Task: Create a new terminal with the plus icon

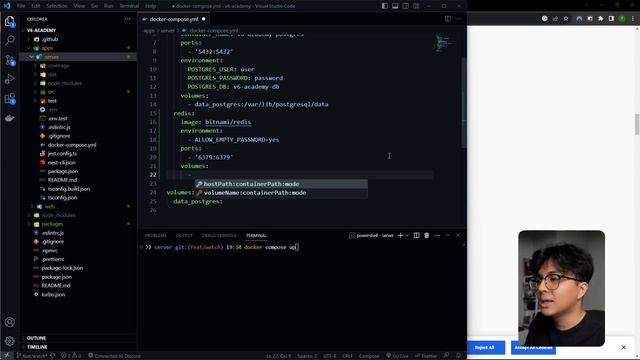Action: pos(400,236)
